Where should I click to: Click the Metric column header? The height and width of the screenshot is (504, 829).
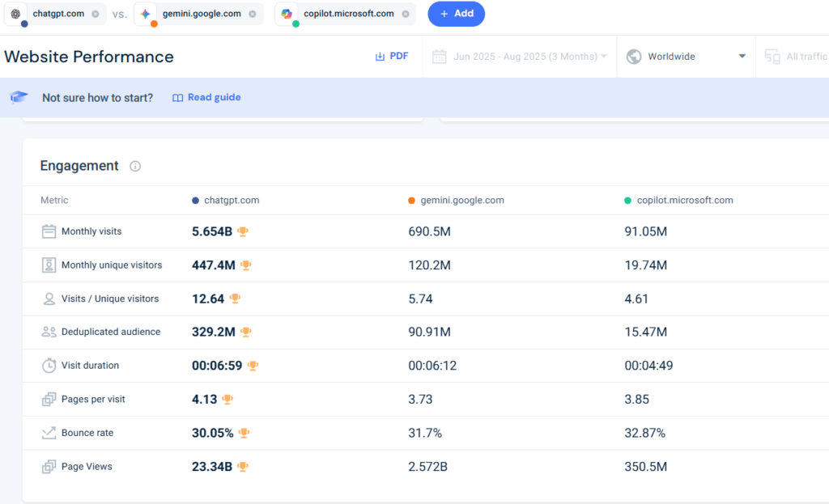(54, 201)
